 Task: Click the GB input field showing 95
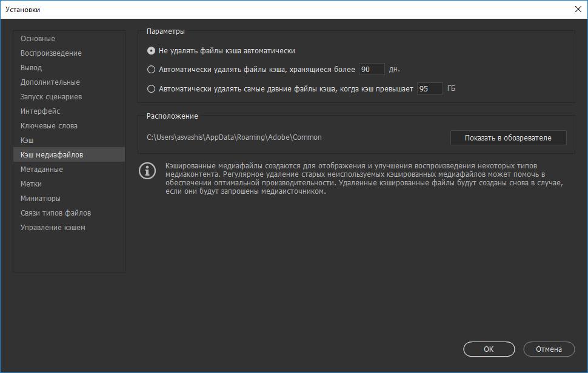click(x=430, y=89)
